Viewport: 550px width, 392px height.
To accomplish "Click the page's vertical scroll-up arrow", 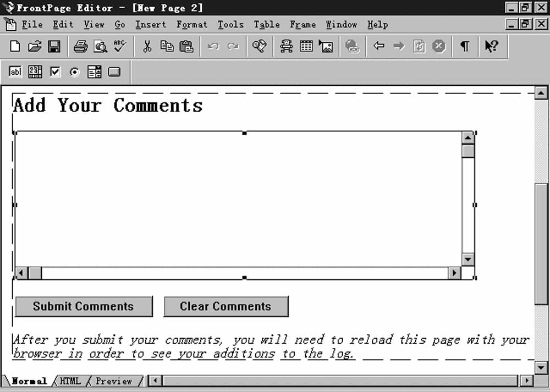I will coord(541,93).
